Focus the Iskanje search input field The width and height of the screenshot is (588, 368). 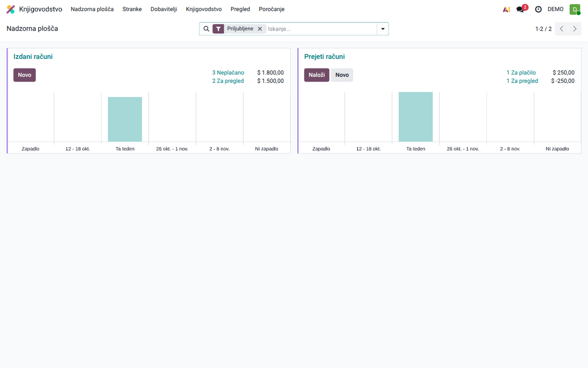pos(321,29)
